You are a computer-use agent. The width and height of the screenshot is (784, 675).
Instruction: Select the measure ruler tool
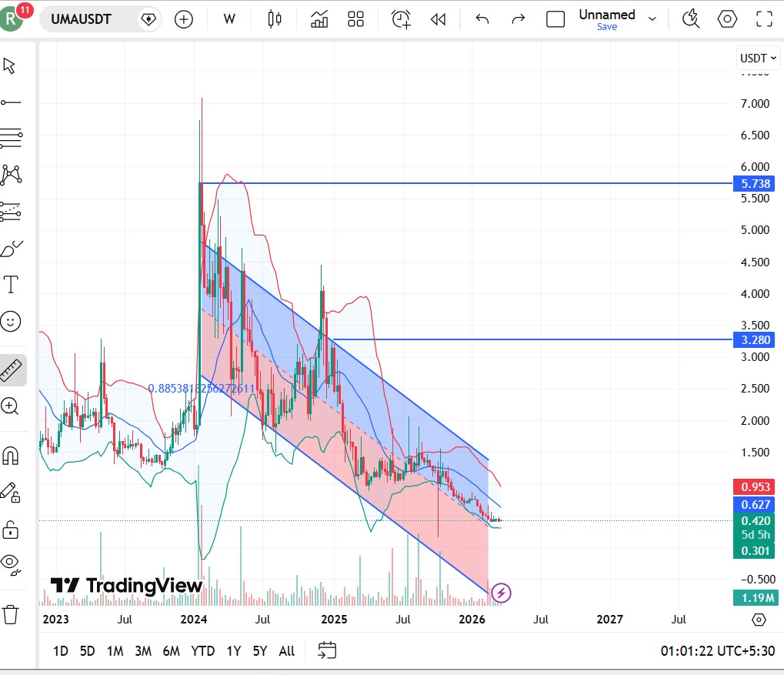[x=11, y=370]
